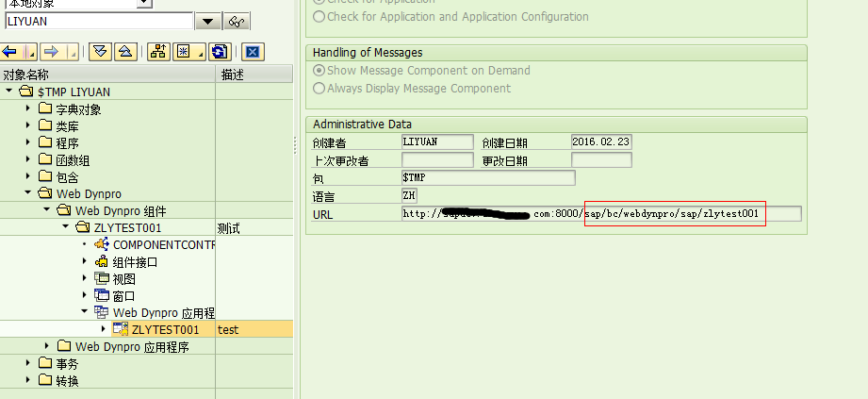
Task: Refresh the object list via the refresh icon
Action: [220, 52]
